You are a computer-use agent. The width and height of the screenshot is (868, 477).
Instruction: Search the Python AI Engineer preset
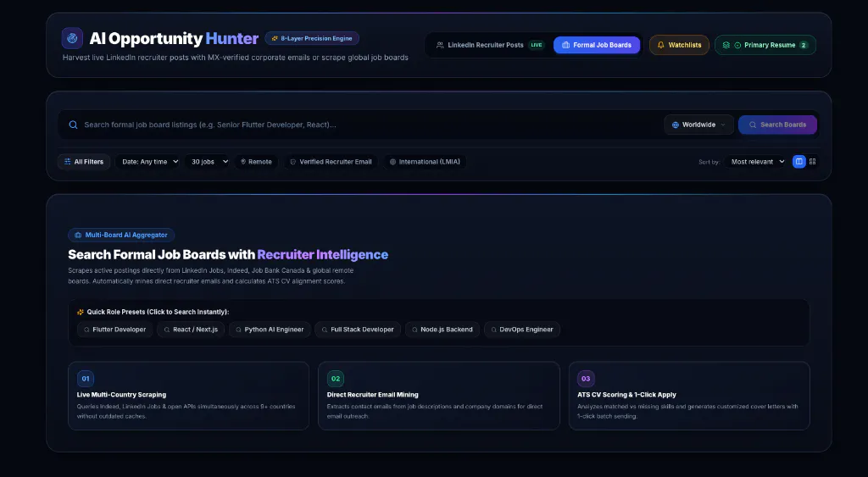click(270, 330)
